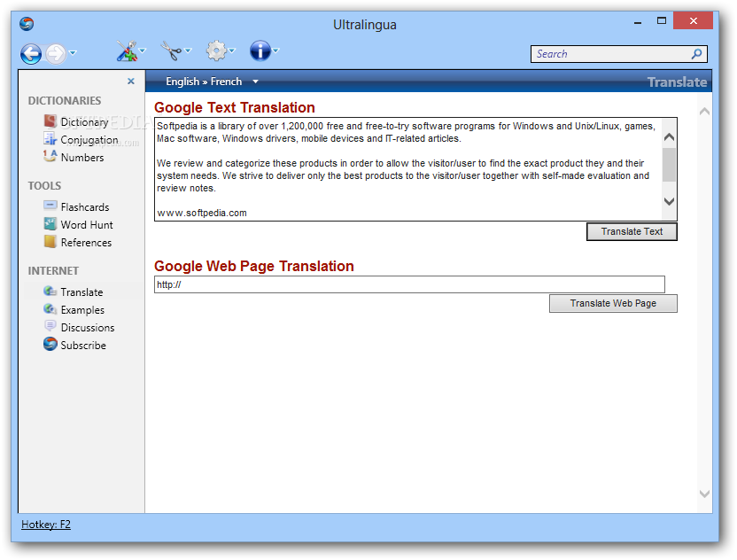This screenshot has height=560, width=737.
Task: Expand the dropdown beside the info icon
Action: pyautogui.click(x=276, y=51)
